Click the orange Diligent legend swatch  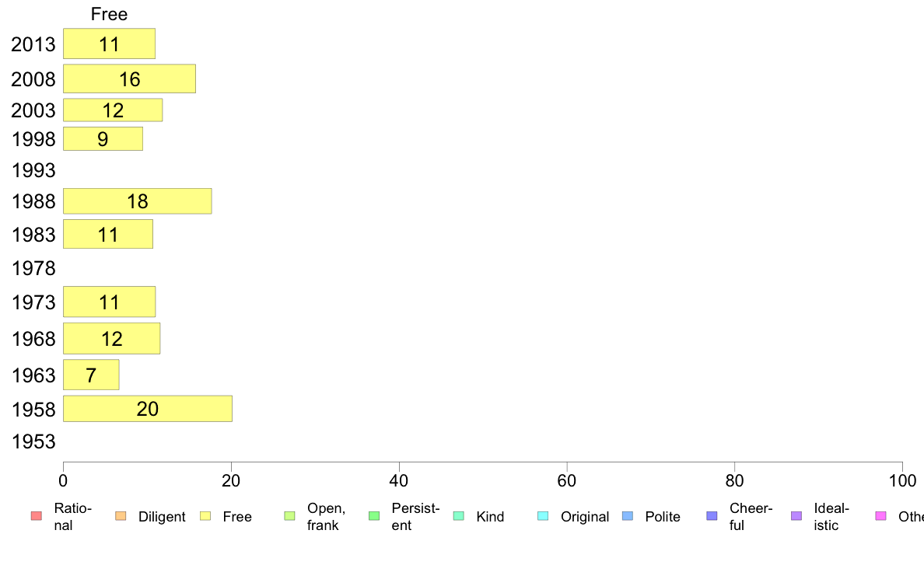coord(121,517)
